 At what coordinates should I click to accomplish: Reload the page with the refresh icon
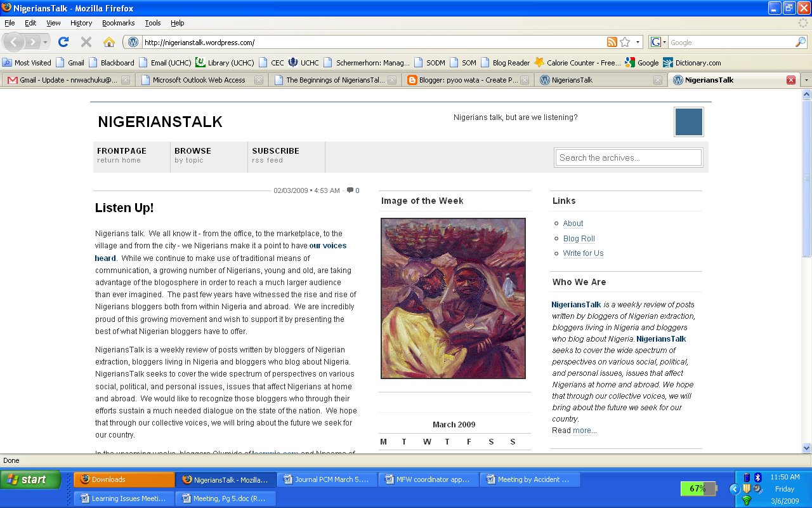pos(63,42)
